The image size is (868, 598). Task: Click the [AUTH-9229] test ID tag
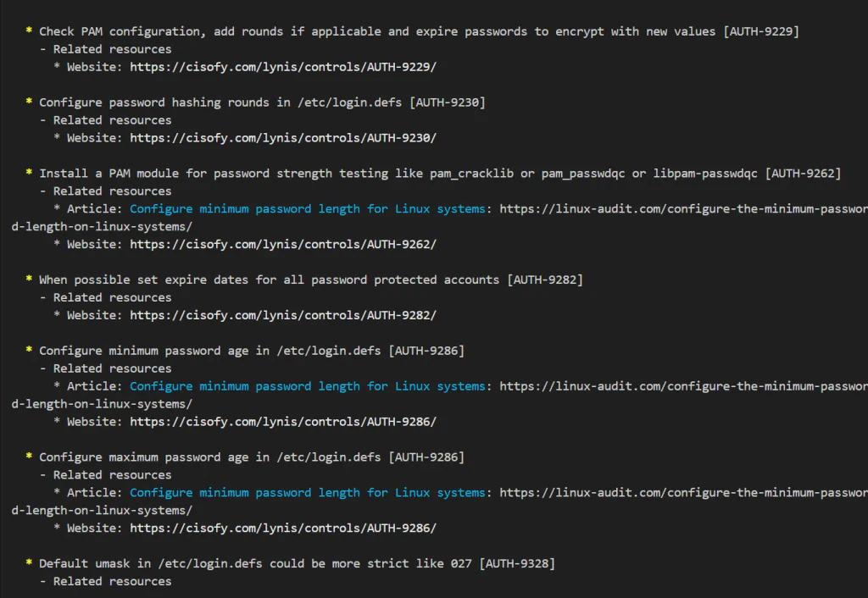click(x=761, y=31)
